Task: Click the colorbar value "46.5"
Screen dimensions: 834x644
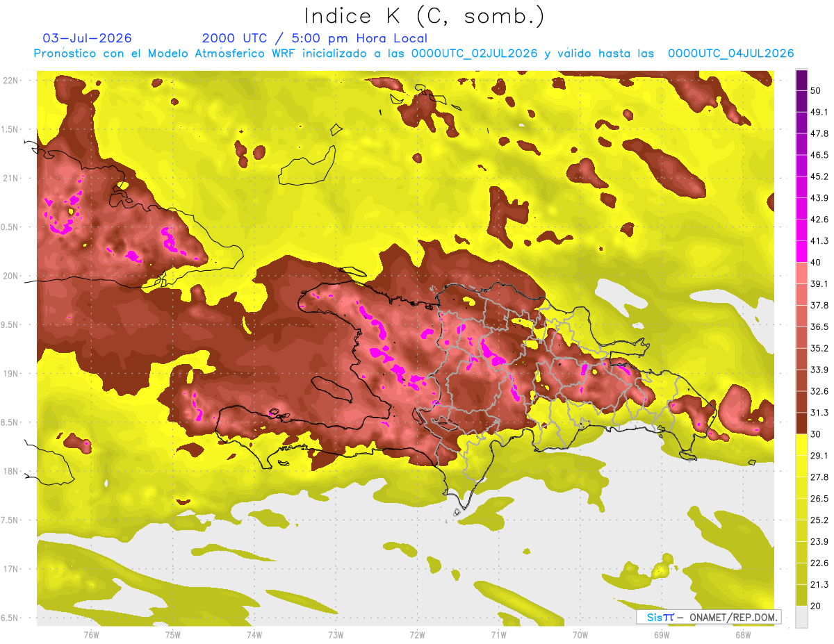Action: point(820,155)
